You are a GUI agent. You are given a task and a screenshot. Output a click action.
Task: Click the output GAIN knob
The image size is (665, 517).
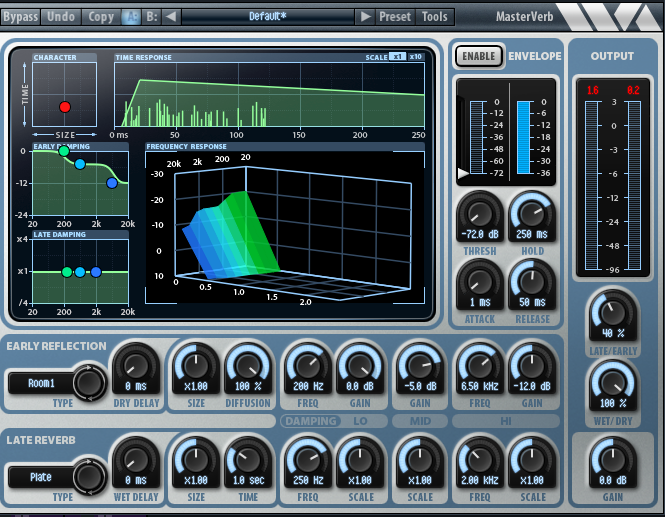tap(612, 459)
